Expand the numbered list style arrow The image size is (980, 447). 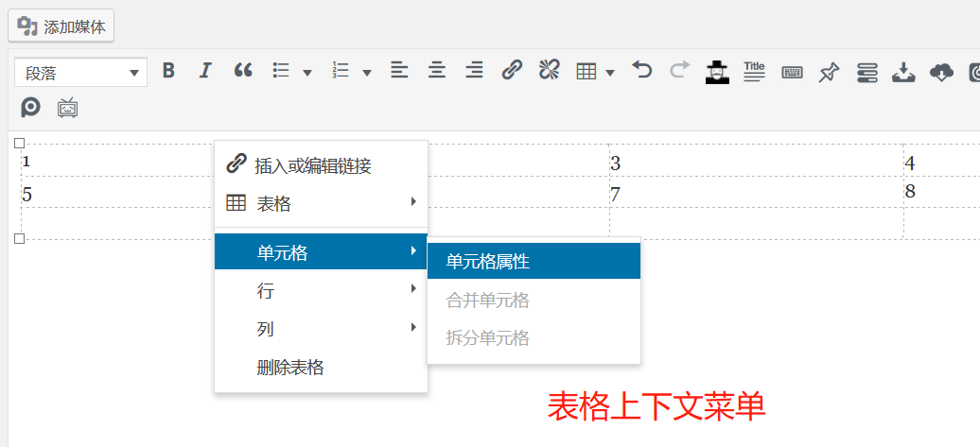coord(367,72)
